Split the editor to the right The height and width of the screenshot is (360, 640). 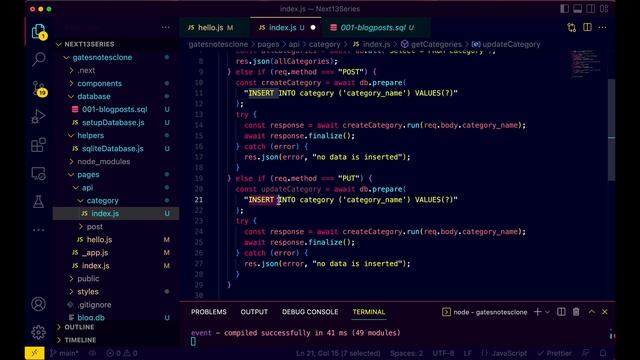pyautogui.click(x=587, y=27)
